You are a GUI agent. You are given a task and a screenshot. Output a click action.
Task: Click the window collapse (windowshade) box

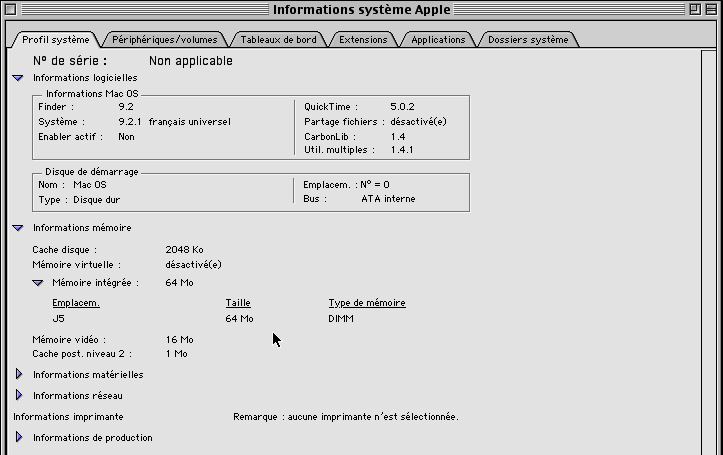711,9
